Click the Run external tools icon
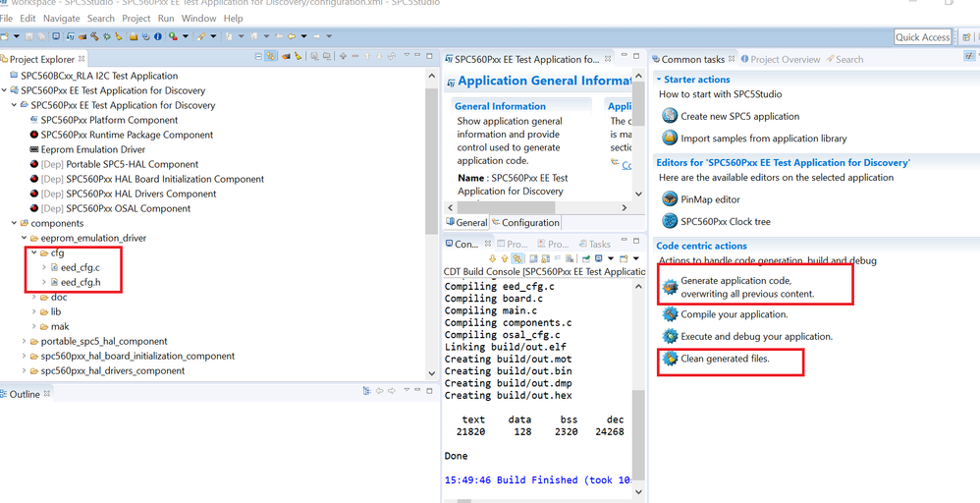The height and width of the screenshot is (503, 980). pyautogui.click(x=173, y=36)
